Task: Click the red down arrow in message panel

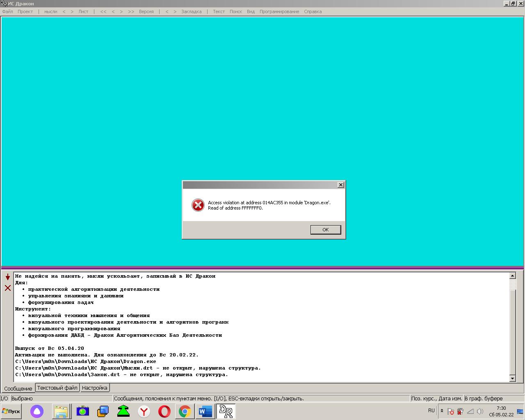Action: pos(8,277)
